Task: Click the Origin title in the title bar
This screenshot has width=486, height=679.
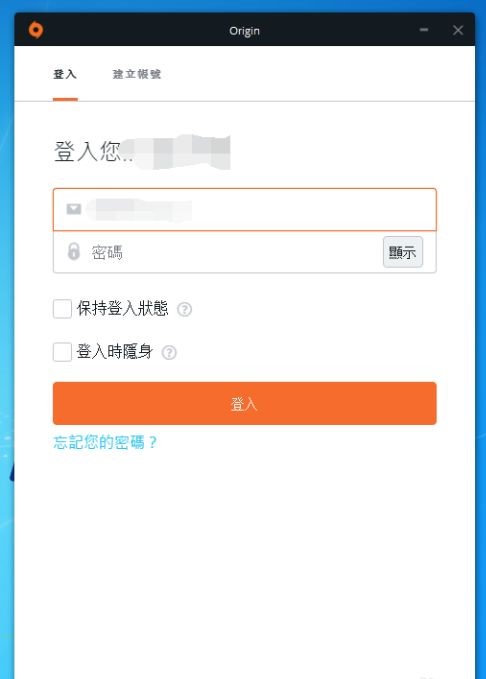Action: 244,31
